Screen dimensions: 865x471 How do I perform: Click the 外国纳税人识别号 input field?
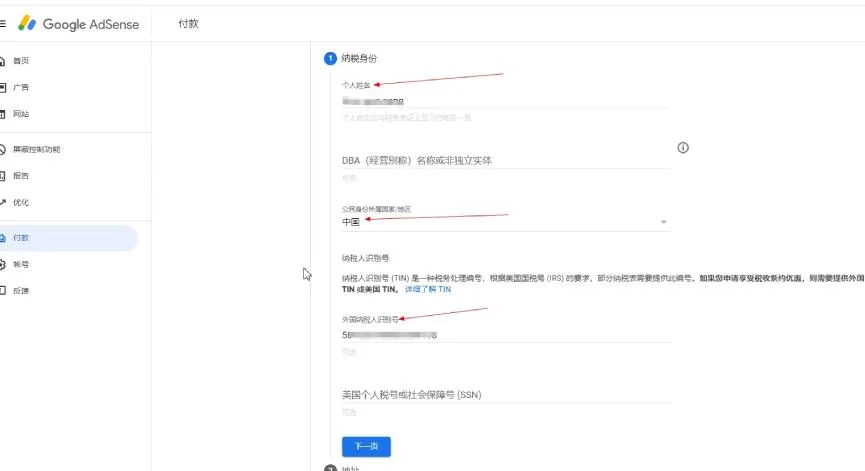pyautogui.click(x=506, y=335)
